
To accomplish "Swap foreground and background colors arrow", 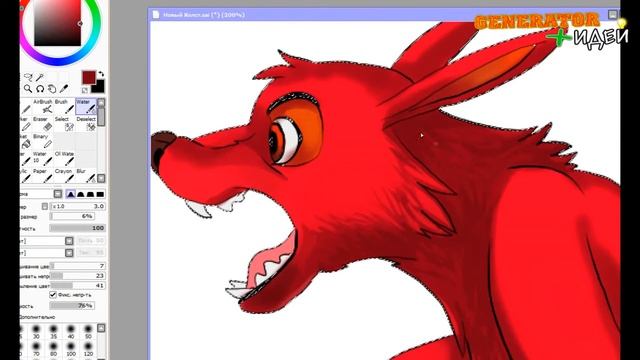I will point(101,74).
